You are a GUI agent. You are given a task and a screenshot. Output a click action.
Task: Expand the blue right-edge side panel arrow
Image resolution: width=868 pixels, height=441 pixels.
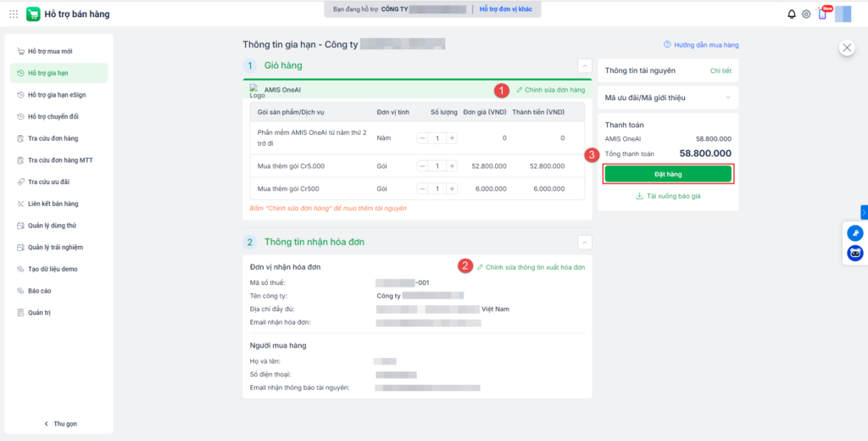864,212
